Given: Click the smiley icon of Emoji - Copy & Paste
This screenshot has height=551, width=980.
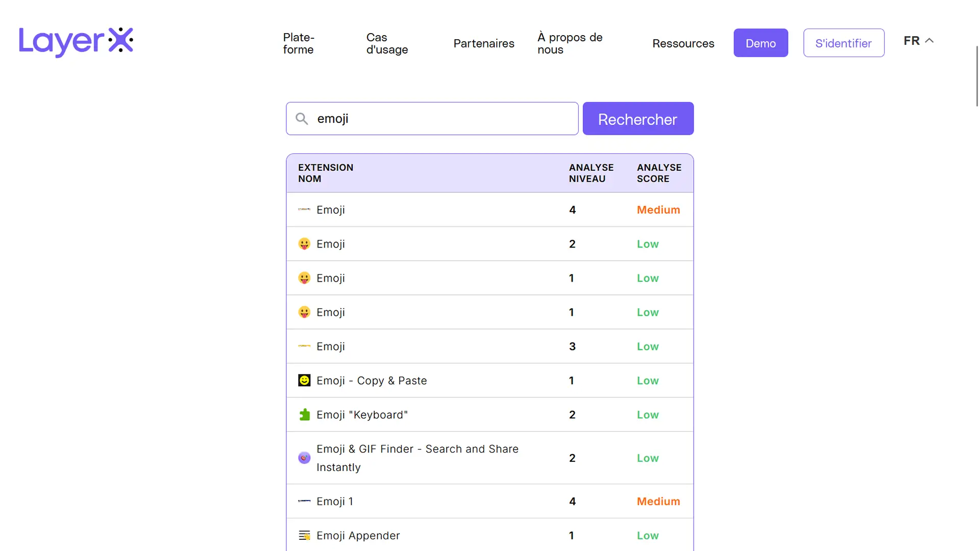Looking at the screenshot, I should click(x=304, y=381).
